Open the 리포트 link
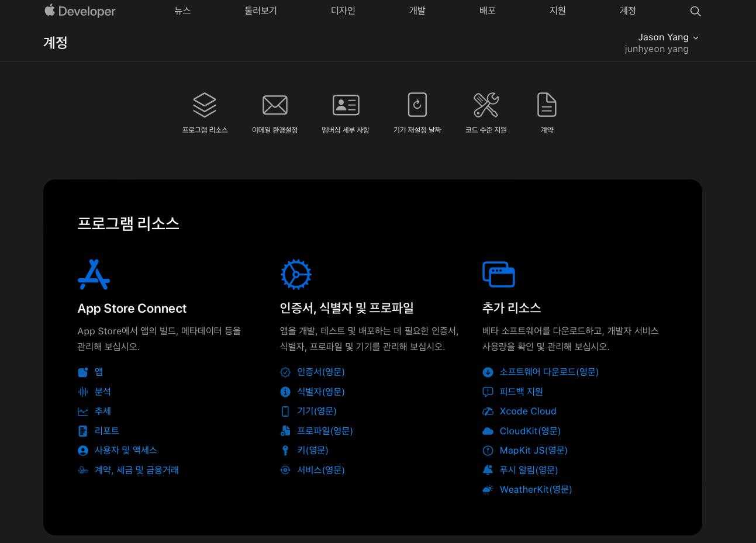 tap(107, 431)
